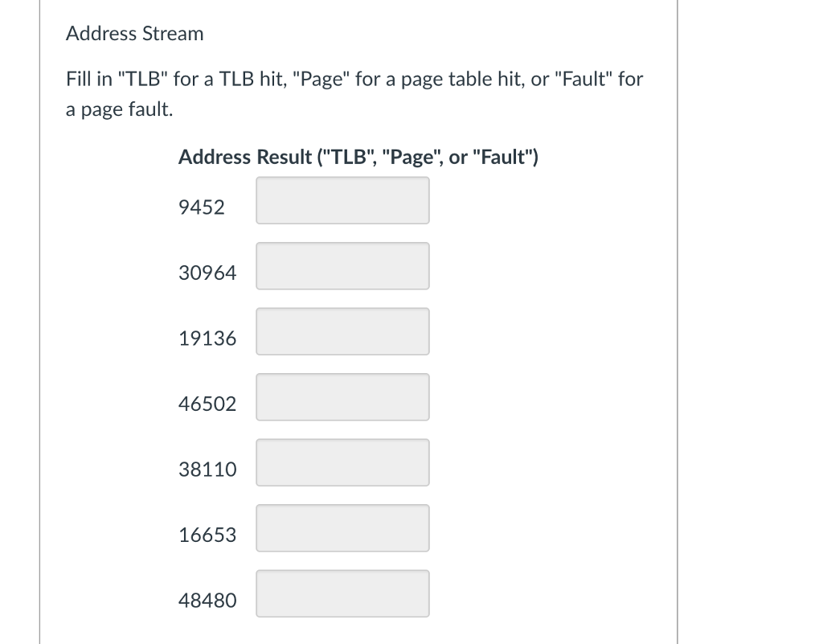Screen dimensions: 823x644
Task: Click the word Fault in the column header
Action: [x=503, y=157]
